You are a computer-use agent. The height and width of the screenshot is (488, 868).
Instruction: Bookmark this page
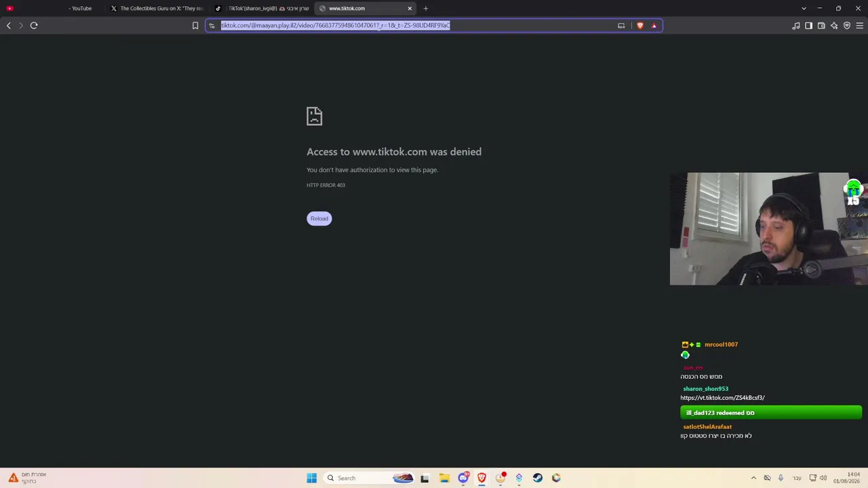click(x=195, y=26)
